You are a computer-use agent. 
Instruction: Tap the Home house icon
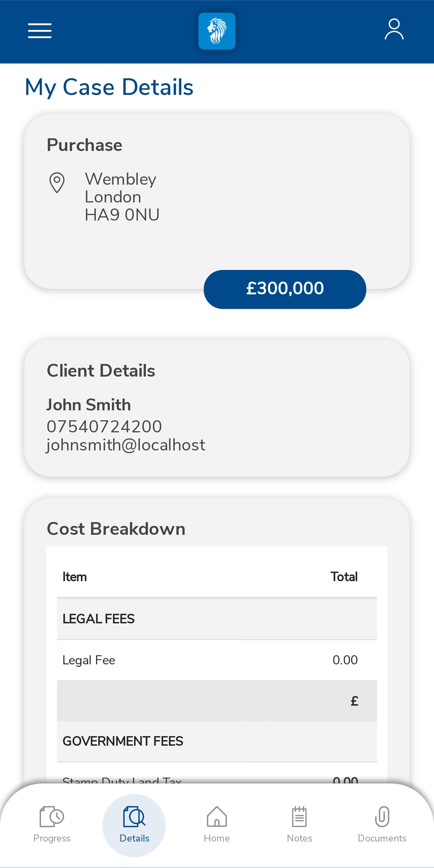(217, 816)
